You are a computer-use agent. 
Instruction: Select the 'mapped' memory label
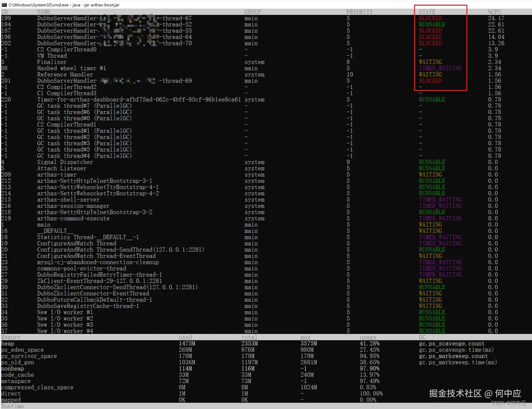coord(11,400)
